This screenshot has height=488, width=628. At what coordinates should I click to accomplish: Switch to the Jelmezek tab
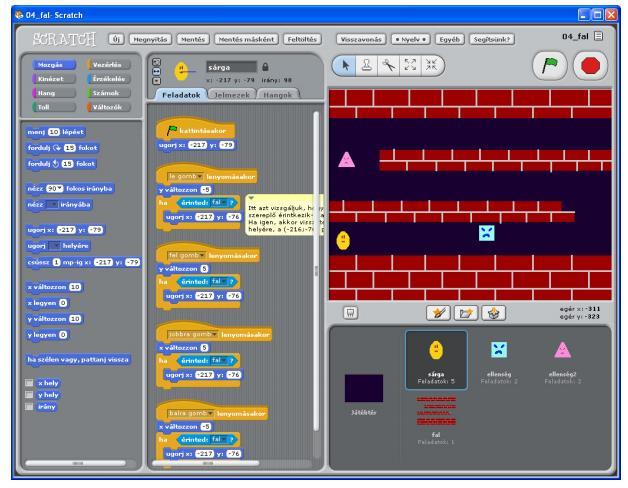coord(232,95)
